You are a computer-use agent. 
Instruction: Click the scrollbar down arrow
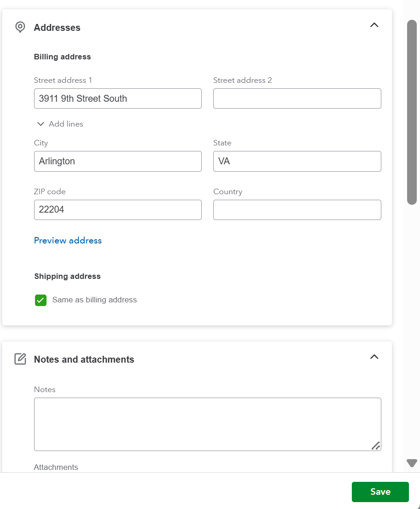click(x=412, y=463)
